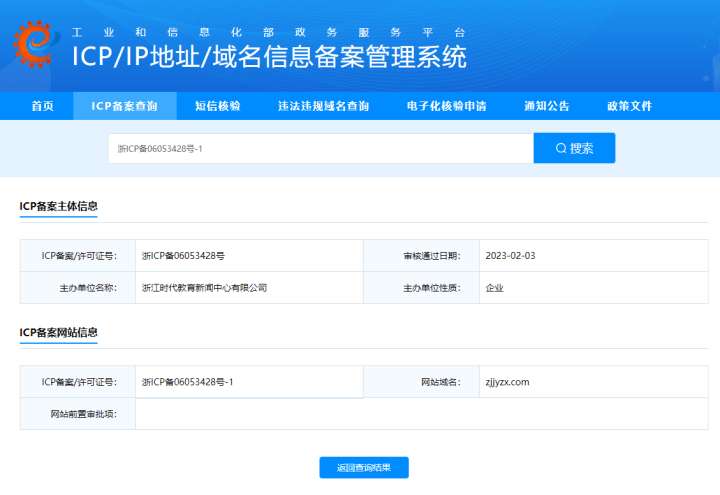Go to the 首页 tab
The height and width of the screenshot is (495, 720).
[42, 106]
